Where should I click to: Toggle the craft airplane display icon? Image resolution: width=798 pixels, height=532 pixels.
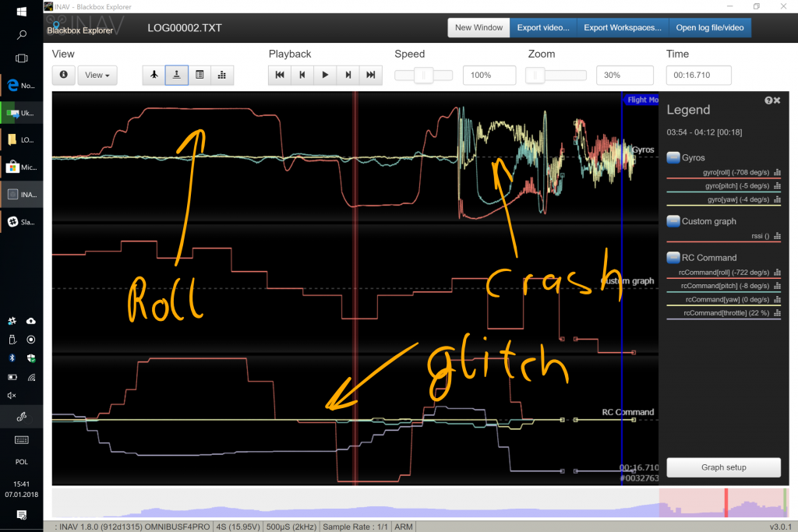tap(154, 75)
